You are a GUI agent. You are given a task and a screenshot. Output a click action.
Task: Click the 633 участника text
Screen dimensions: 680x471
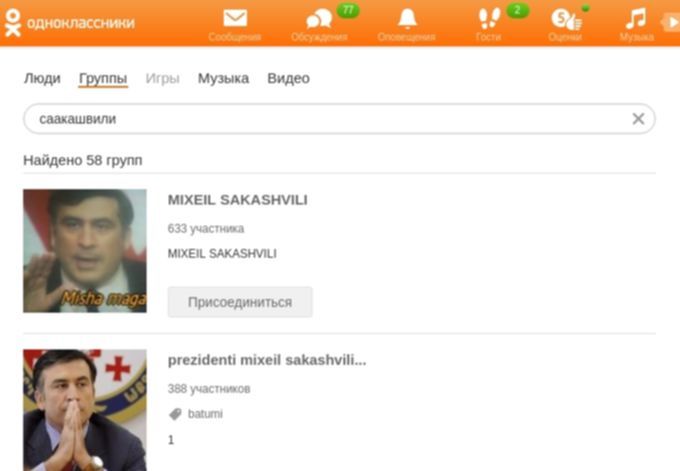[x=206, y=229]
